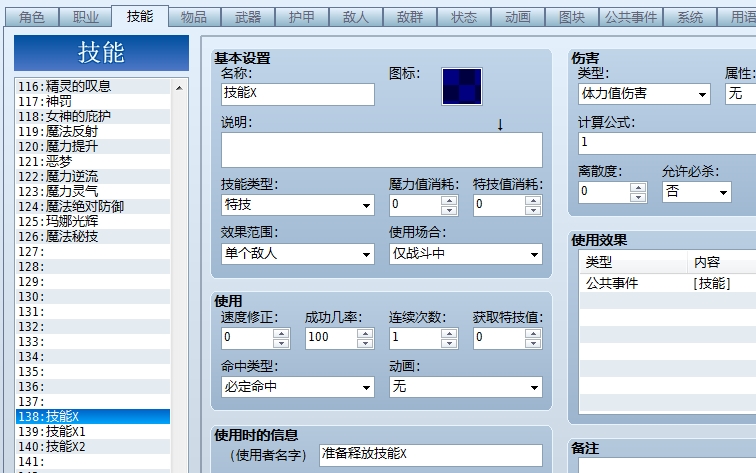Expand the damage 类型 dropdown
Image resolution: width=756 pixels, height=473 pixels.
(645, 94)
